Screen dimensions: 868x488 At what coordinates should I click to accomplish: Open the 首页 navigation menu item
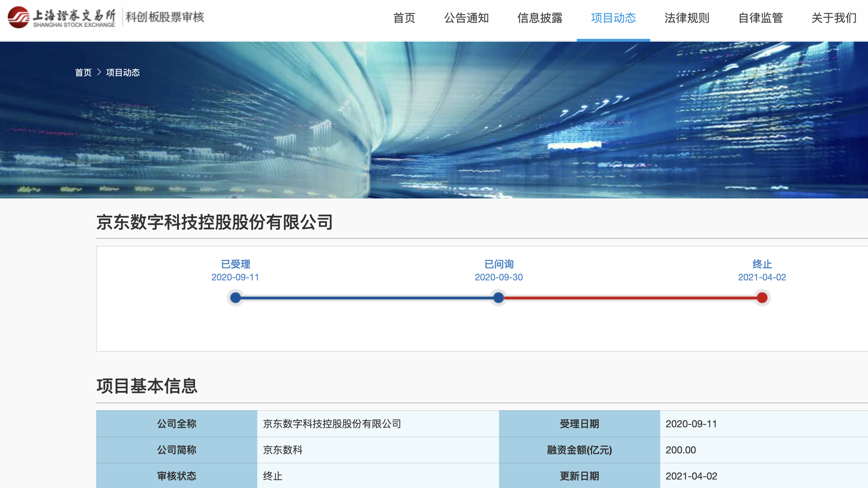pos(404,18)
